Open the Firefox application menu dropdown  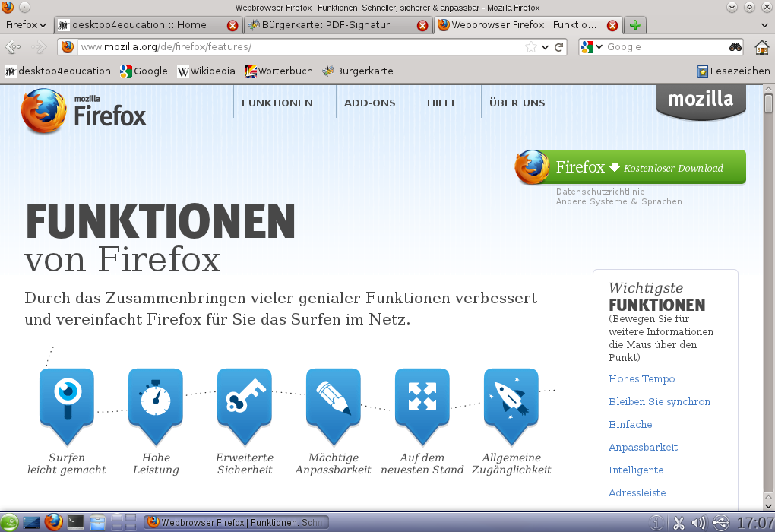[26, 25]
